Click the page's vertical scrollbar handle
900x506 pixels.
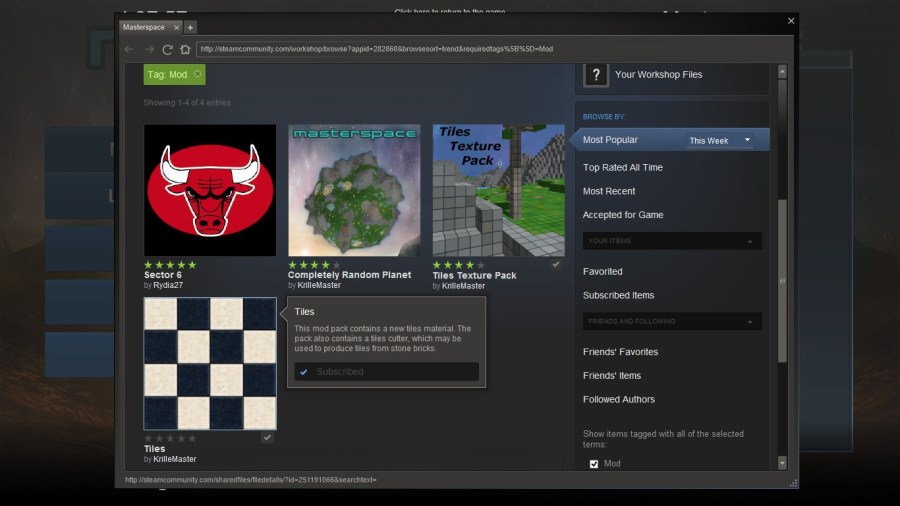click(x=782, y=280)
